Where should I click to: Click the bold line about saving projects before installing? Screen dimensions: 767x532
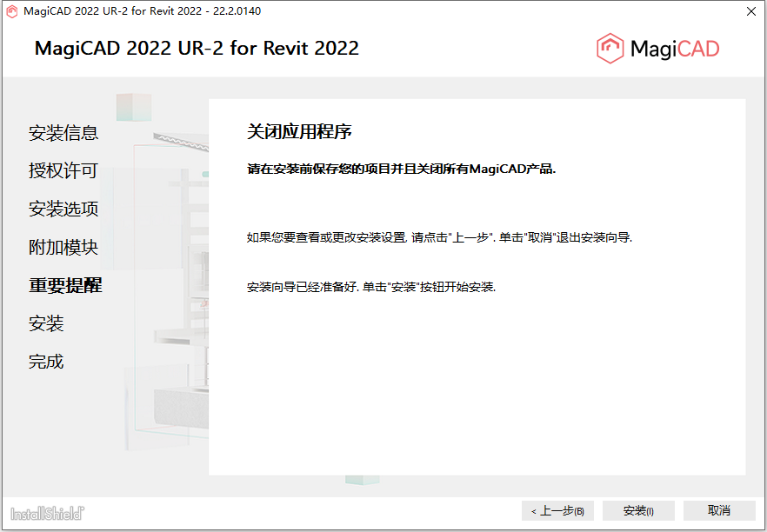click(402, 170)
